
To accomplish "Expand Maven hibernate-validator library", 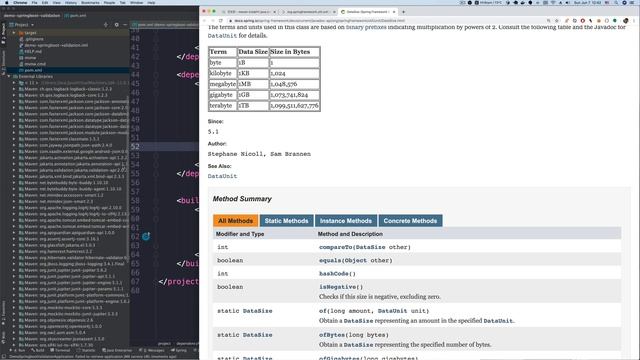I will tap(14, 258).
